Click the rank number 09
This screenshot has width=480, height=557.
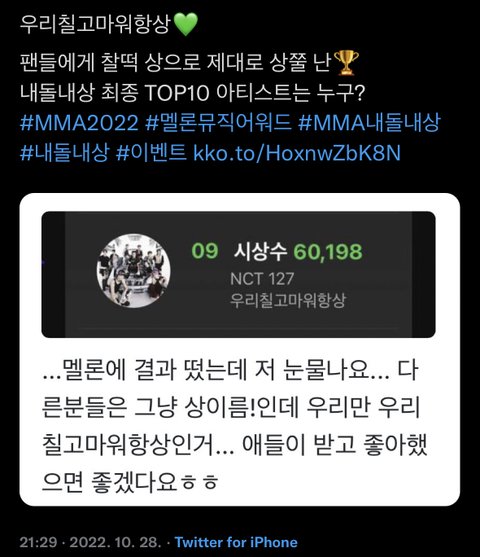click(205, 251)
